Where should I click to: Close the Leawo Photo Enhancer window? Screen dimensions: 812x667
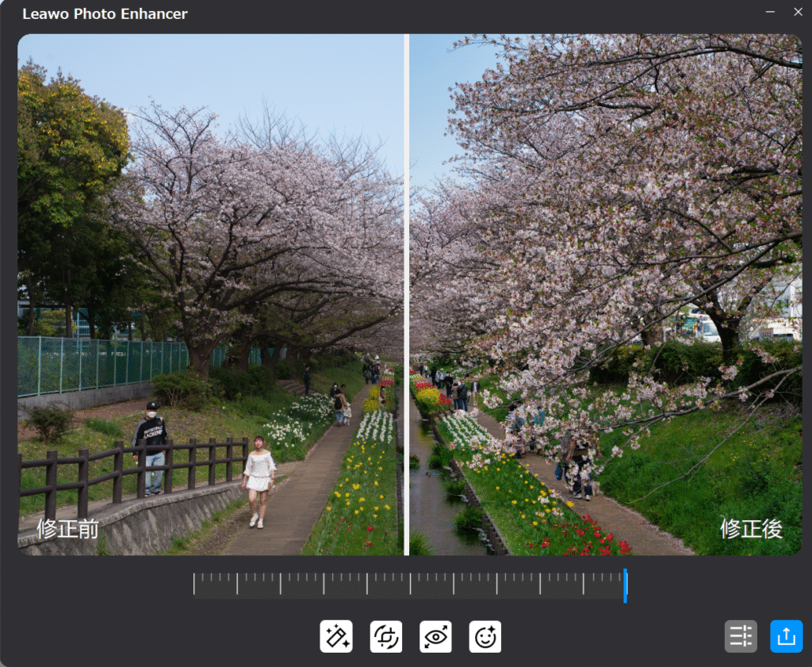(798, 12)
